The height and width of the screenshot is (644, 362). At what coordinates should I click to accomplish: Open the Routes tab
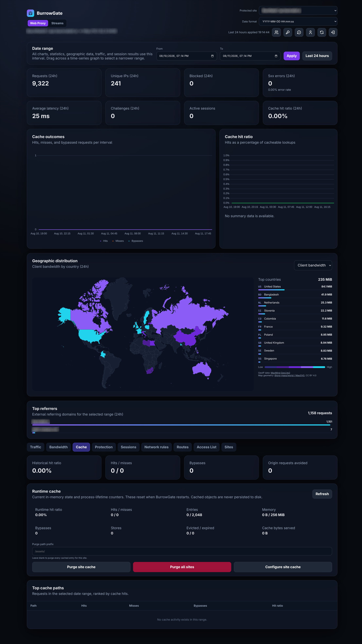pyautogui.click(x=183, y=447)
